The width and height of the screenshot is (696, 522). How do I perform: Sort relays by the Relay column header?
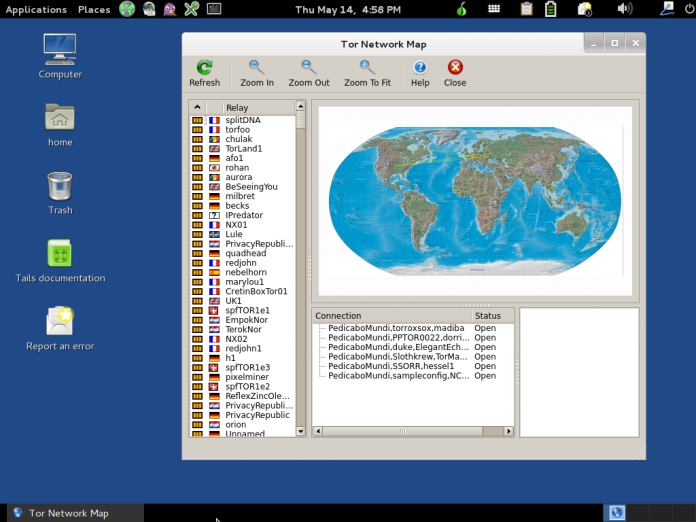[x=258, y=107]
